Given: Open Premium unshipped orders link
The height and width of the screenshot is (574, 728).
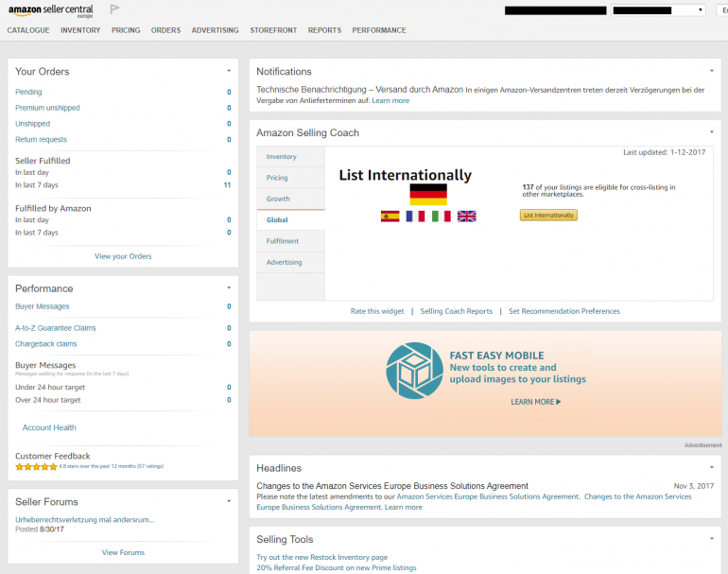Looking at the screenshot, I should (47, 108).
